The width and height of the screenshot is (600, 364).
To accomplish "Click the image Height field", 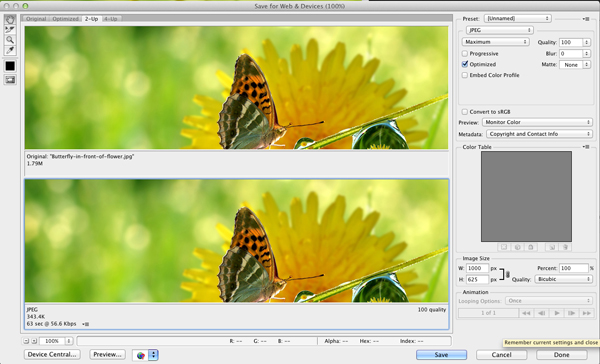I will coord(477,279).
